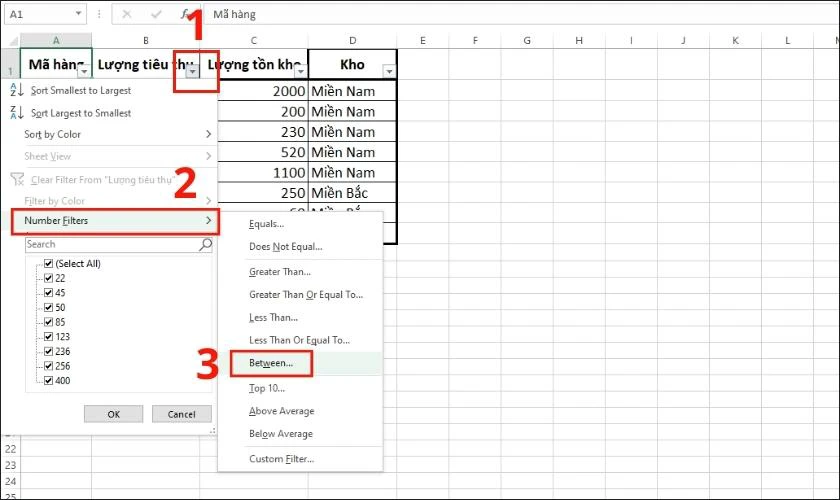Screen dimensions: 840x500
Task: Uncheck the 123 value checkbox
Action: tap(49, 337)
